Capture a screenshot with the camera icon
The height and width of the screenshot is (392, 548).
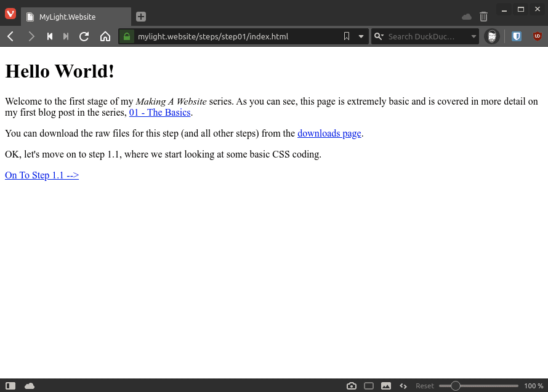(x=351, y=386)
